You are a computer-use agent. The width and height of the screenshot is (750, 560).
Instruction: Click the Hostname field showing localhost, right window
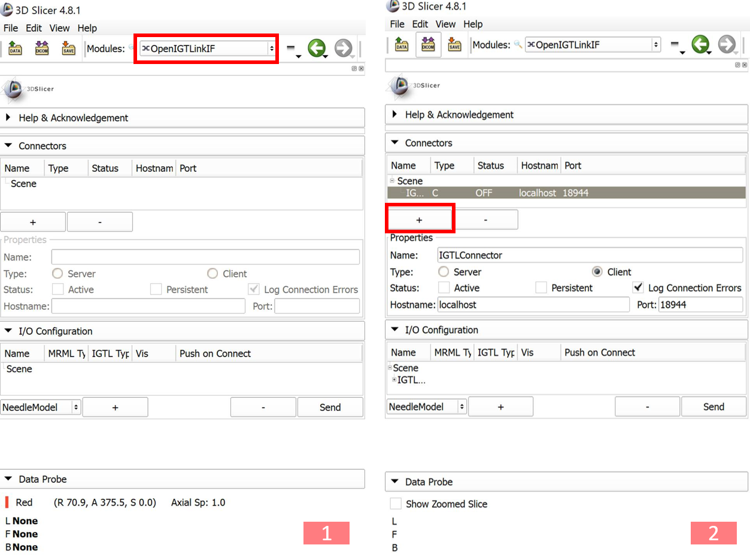pos(533,305)
